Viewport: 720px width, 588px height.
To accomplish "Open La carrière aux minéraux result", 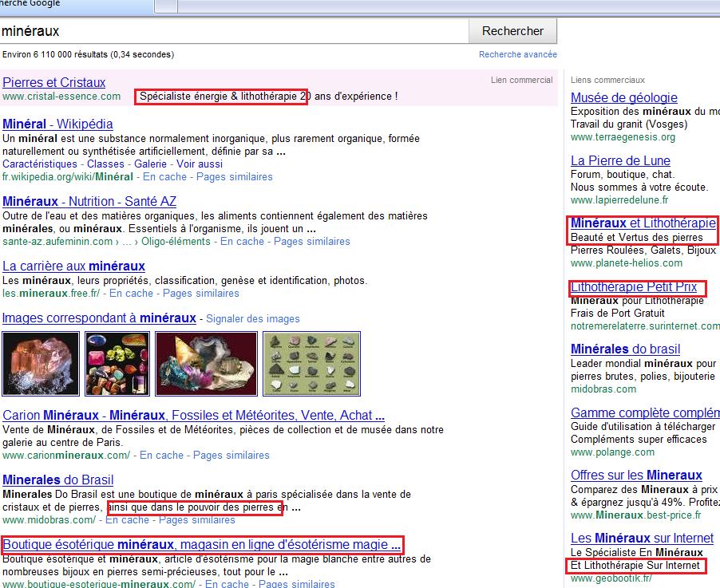I will point(73,266).
